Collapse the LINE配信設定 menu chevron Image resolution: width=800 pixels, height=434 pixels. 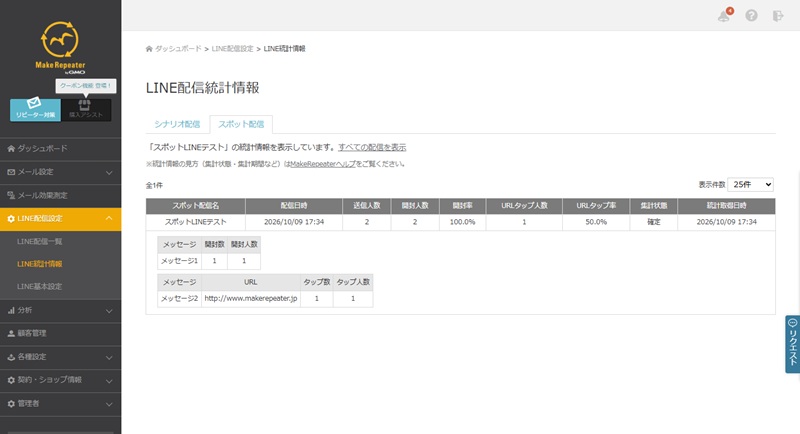coord(109,218)
